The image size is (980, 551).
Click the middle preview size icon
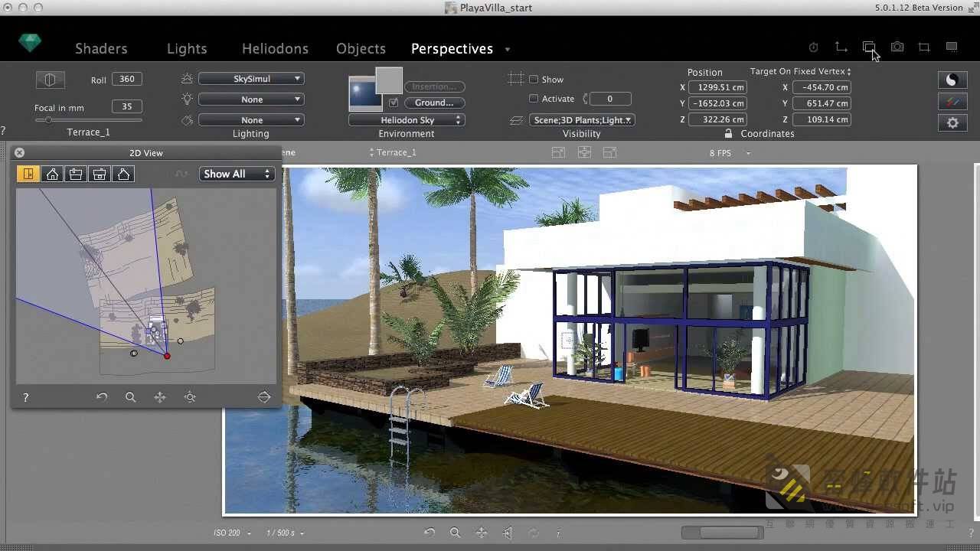584,152
